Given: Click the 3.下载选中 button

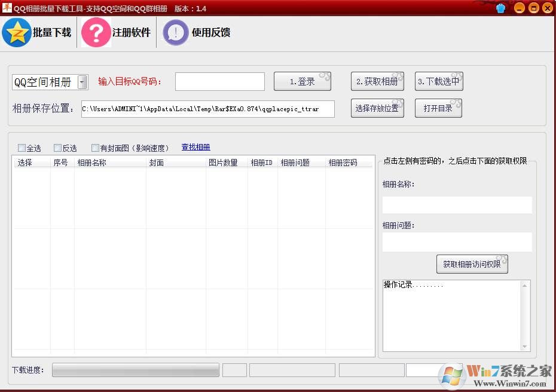Looking at the screenshot, I should (439, 81).
